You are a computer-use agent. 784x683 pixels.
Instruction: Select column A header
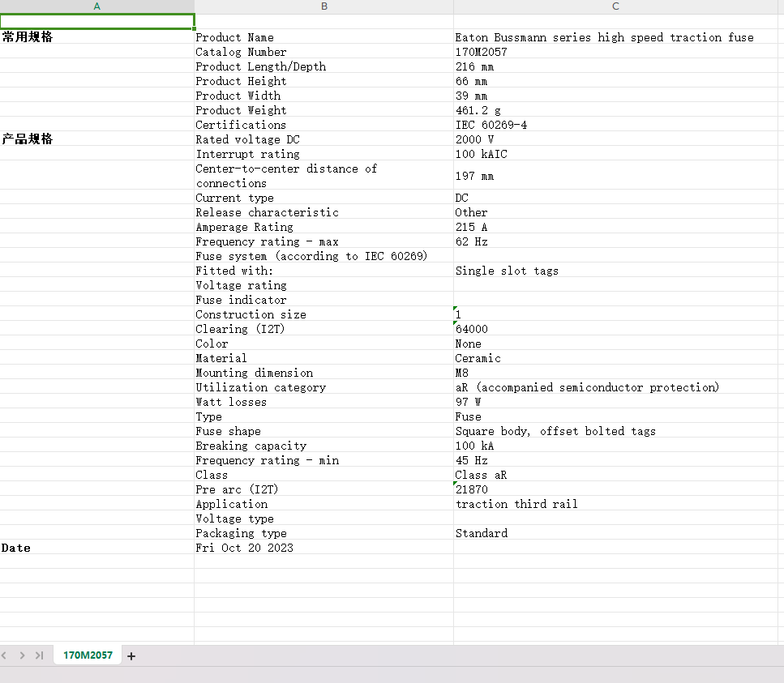[97, 6]
